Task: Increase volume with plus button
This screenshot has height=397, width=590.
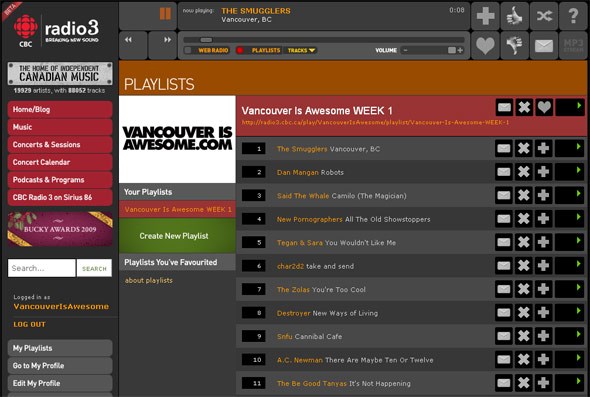Action: pyautogui.click(x=460, y=50)
